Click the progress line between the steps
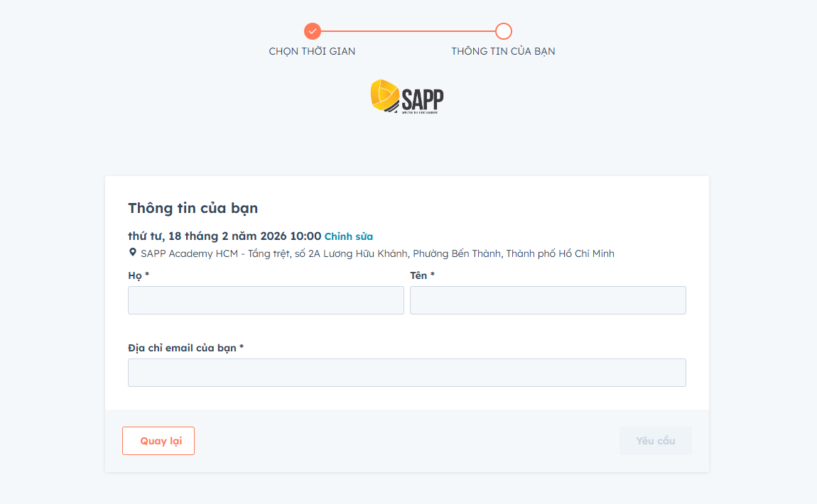The width and height of the screenshot is (817, 504). pos(408,31)
